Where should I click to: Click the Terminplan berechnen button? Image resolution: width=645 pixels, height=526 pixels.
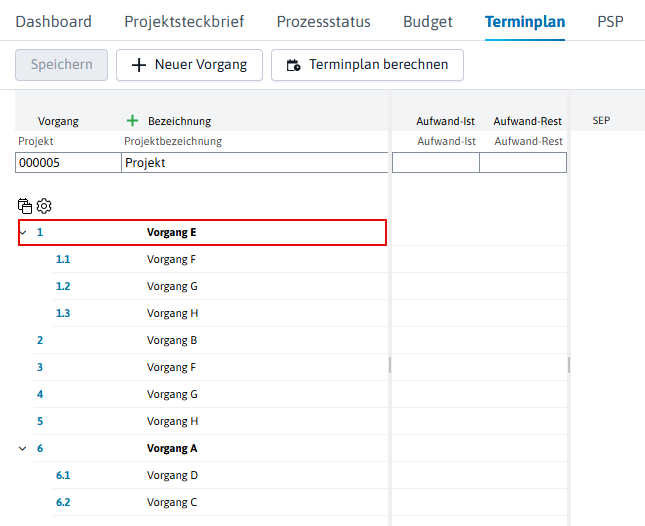click(x=367, y=65)
